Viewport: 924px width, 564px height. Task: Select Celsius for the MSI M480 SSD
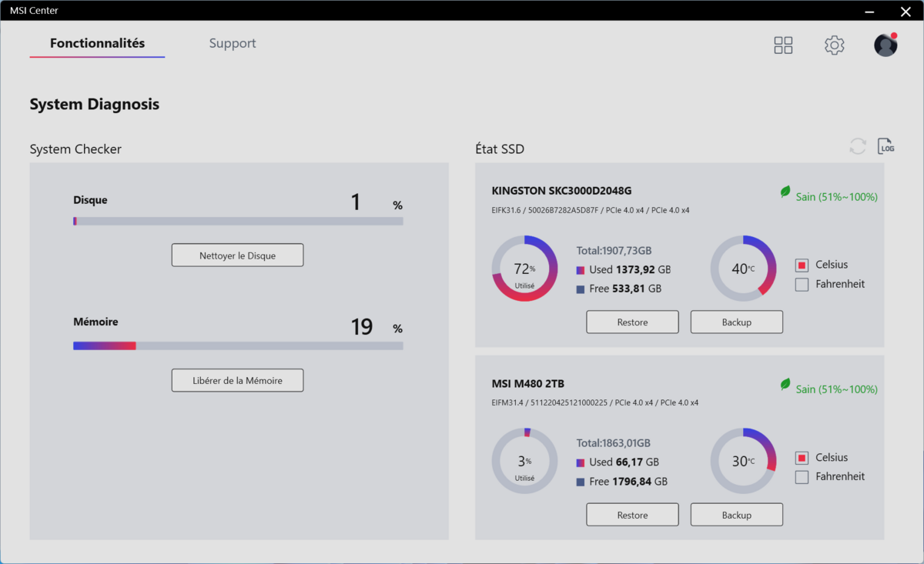(x=802, y=458)
